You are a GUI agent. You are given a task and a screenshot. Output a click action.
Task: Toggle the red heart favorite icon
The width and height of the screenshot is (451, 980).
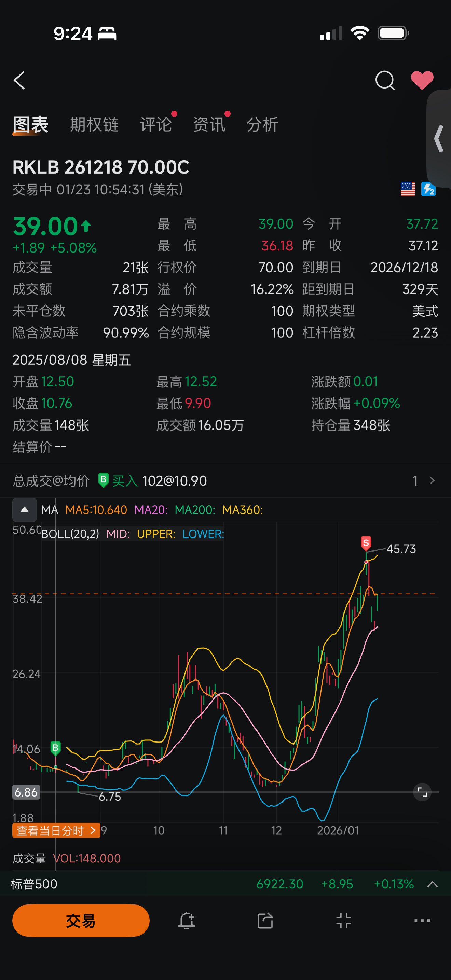click(422, 80)
